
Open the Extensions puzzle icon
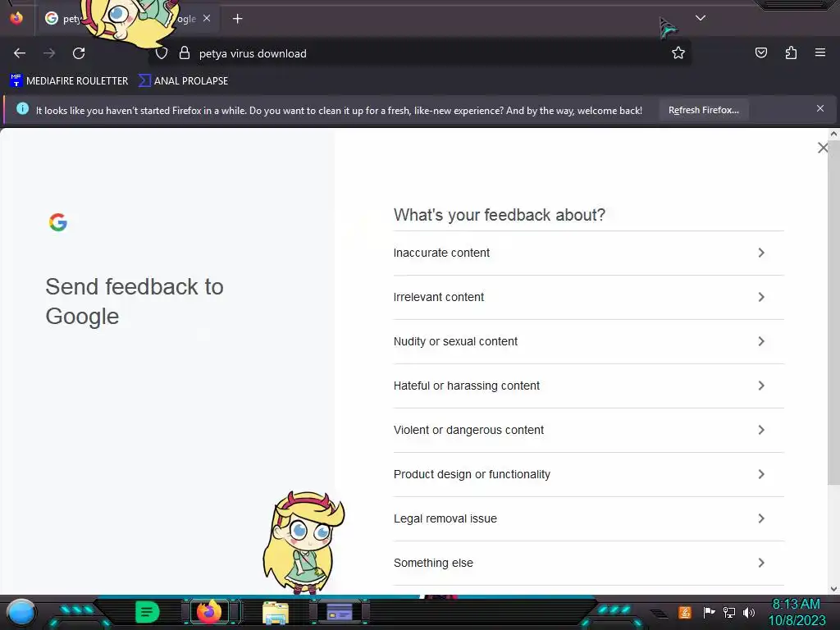791,52
